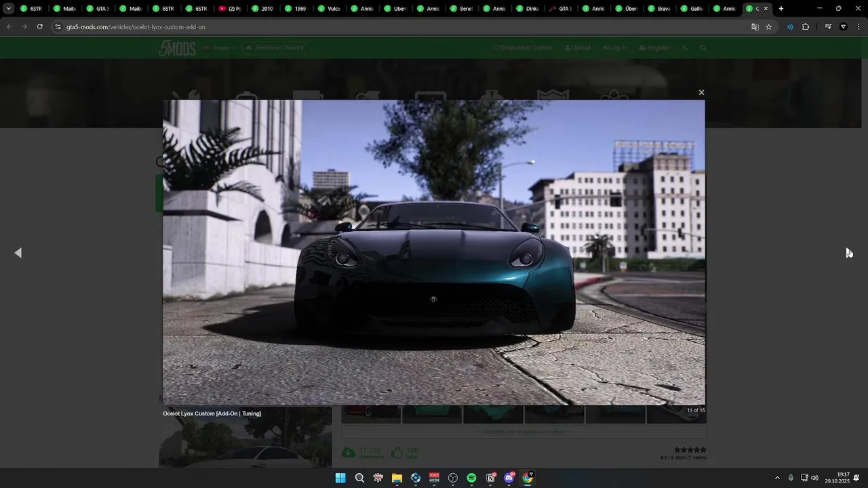Open a new browser tab

(781, 9)
